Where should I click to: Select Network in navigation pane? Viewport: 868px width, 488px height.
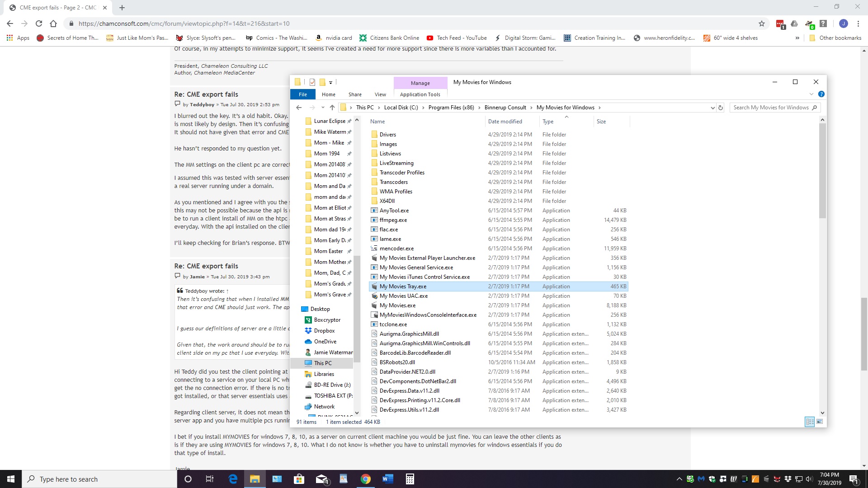point(324,407)
